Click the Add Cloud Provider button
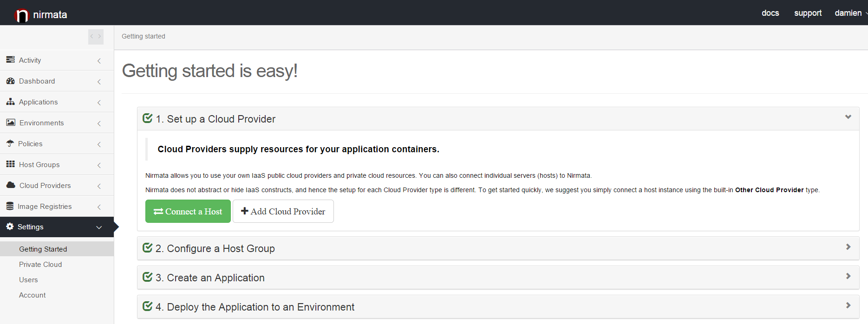This screenshot has width=868, height=324. click(283, 211)
